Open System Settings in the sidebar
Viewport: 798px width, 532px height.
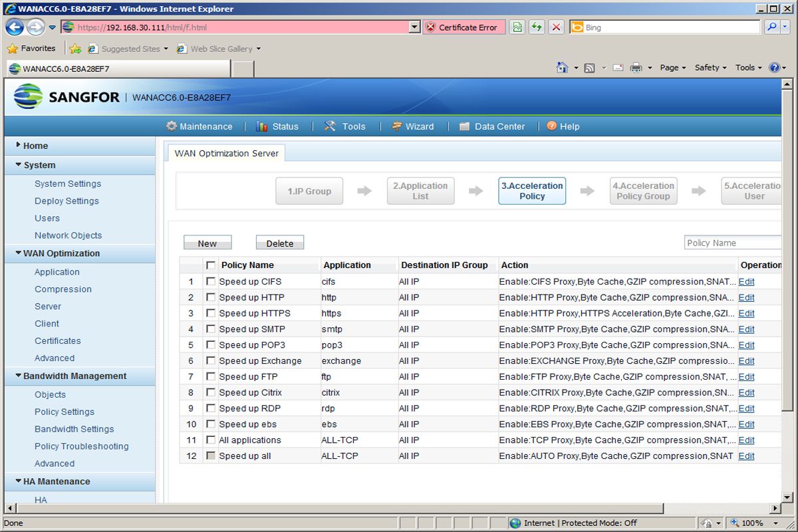click(x=68, y=184)
